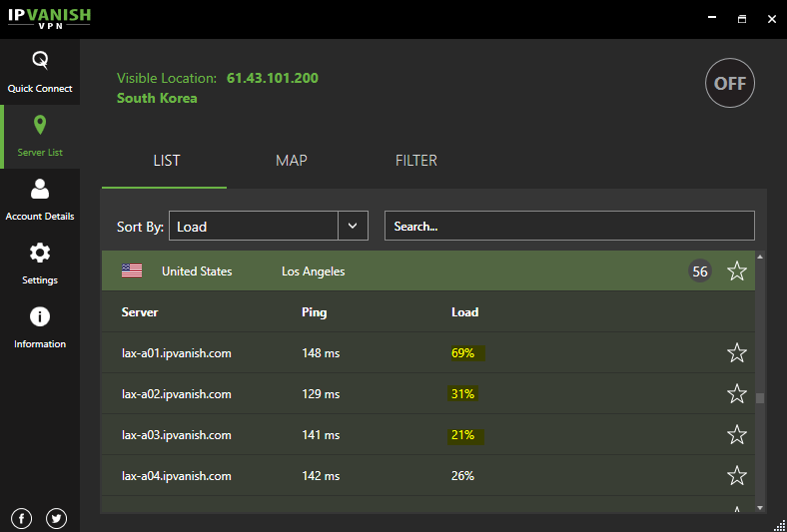Click the scrollbar down arrow
This screenshot has height=532, width=787.
(760, 507)
